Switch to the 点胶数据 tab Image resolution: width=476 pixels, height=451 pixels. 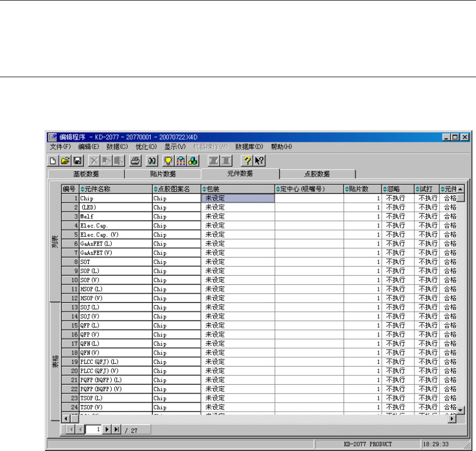317,174
